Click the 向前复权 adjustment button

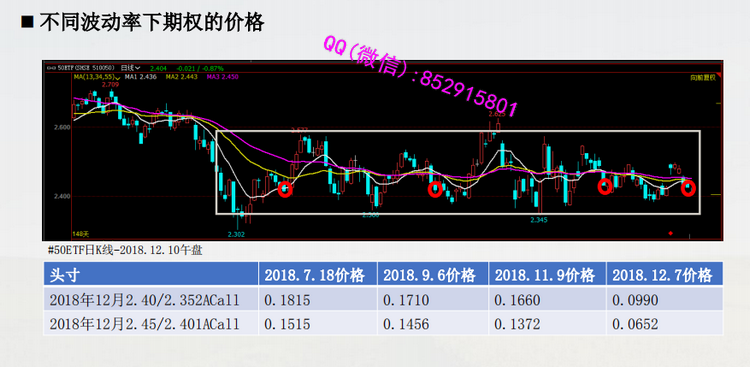(x=703, y=77)
